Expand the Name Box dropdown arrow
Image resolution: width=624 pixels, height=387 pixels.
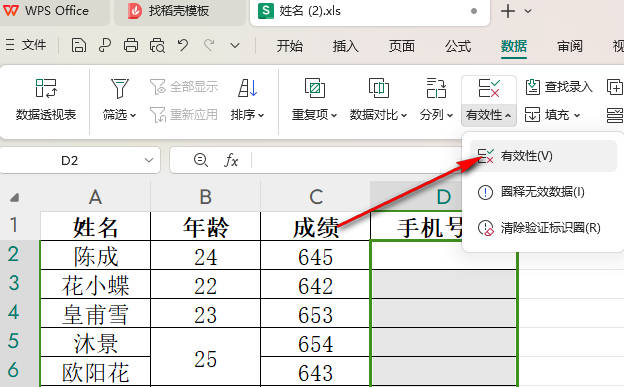(149, 160)
